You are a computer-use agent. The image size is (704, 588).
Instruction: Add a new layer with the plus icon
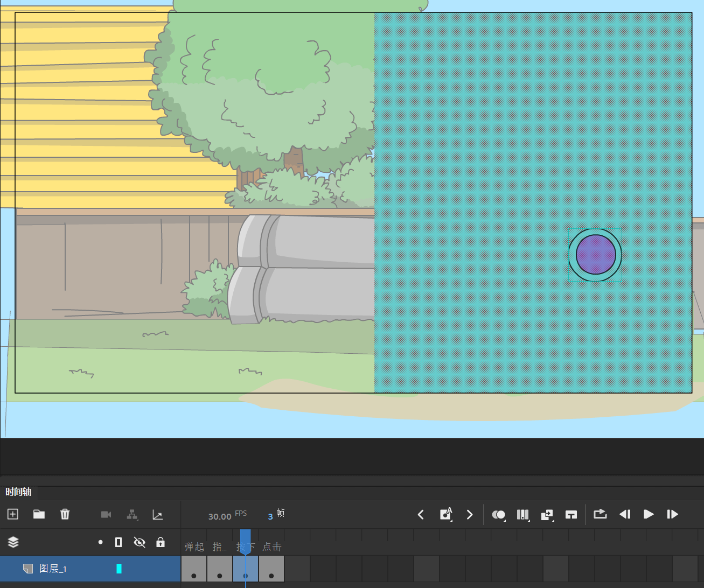(x=13, y=514)
